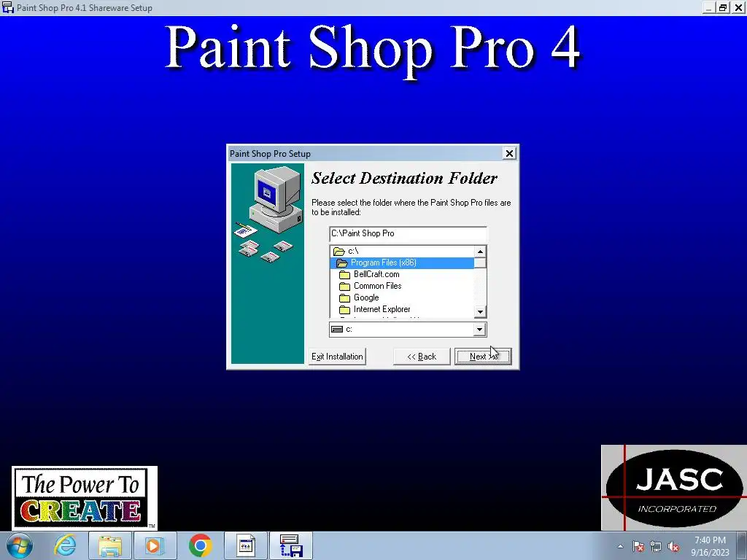
Task: Restore down the Shareware Setup window
Action: click(723, 7)
